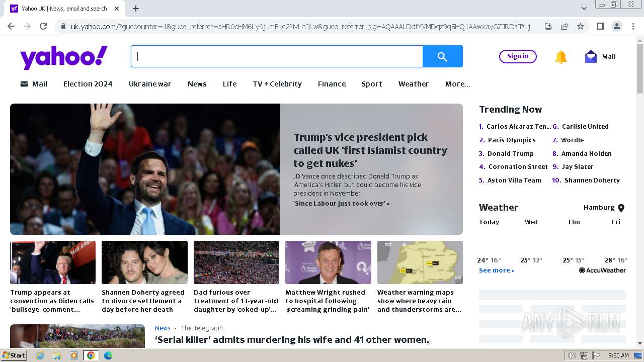Open weather warning maps story
The width and height of the screenshot is (644, 362).
(x=420, y=301)
